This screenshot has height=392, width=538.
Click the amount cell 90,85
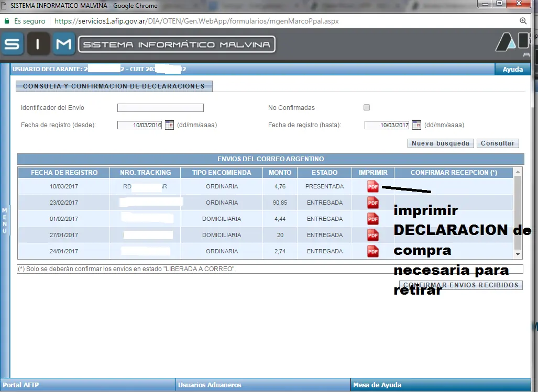pyautogui.click(x=280, y=203)
